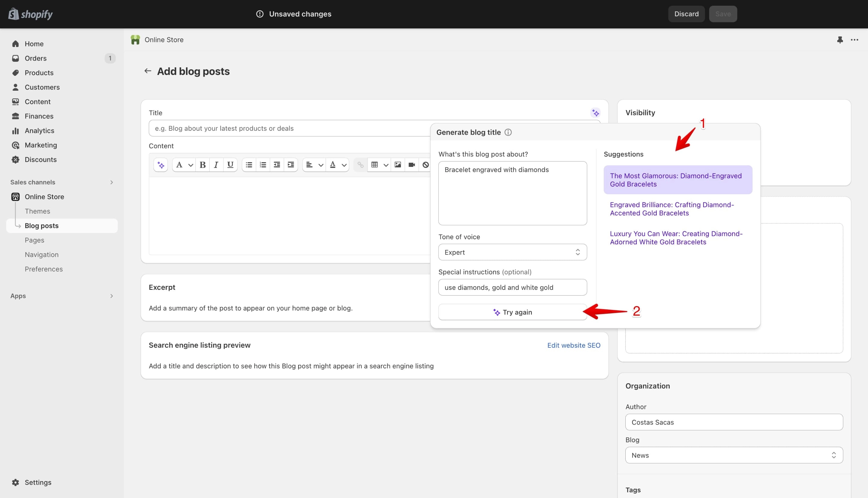The width and height of the screenshot is (868, 498).
Task: Toggle bold formatting
Action: click(203, 165)
